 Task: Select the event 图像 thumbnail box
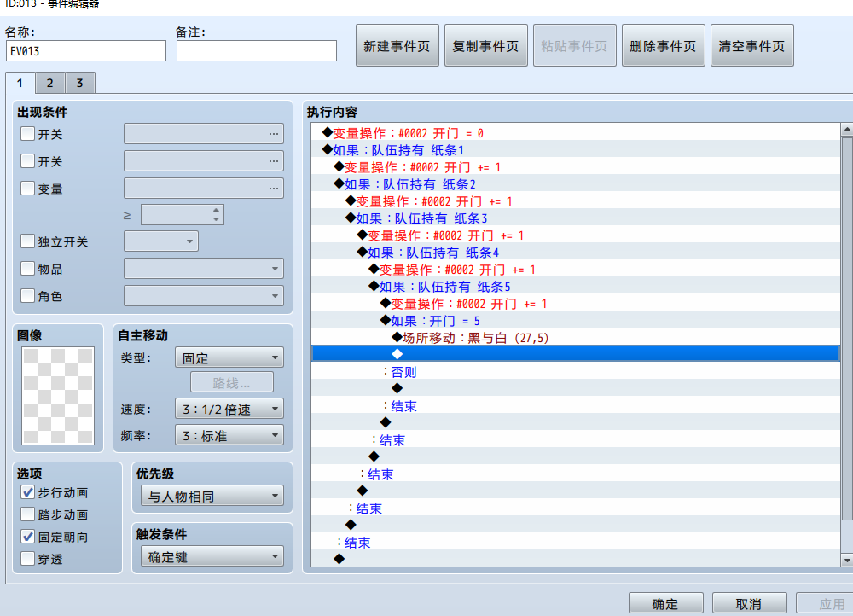58,396
